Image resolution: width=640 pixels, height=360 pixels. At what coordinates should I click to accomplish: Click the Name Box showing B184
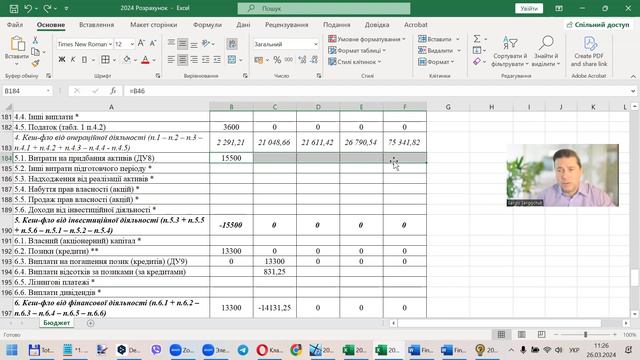coord(27,91)
